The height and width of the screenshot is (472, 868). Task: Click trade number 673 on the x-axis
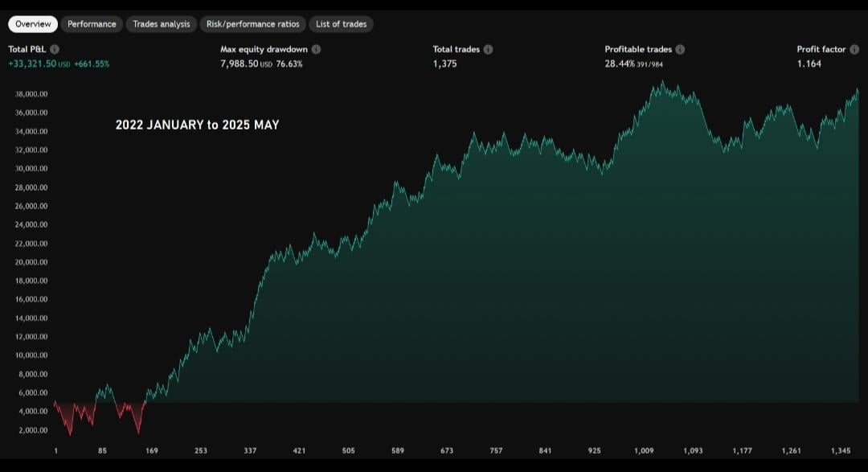click(x=447, y=451)
